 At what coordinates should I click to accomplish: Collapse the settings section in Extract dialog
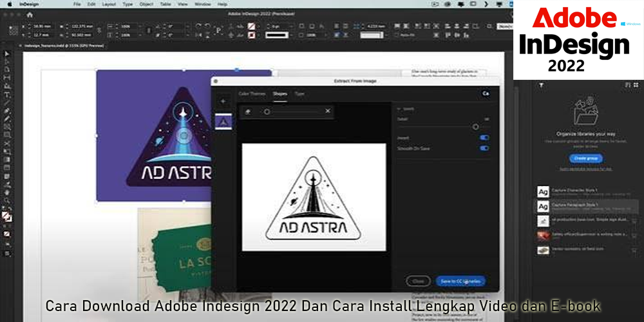point(399,109)
